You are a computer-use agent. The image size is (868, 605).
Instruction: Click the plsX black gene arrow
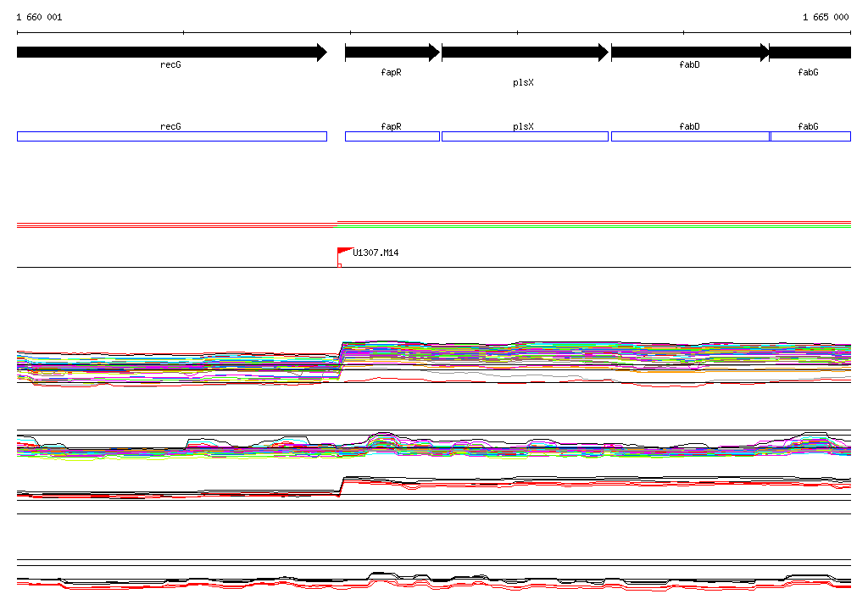tap(526, 53)
